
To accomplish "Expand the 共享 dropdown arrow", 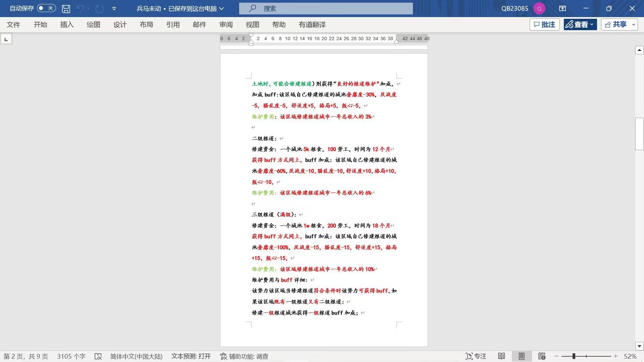I will coord(634,24).
